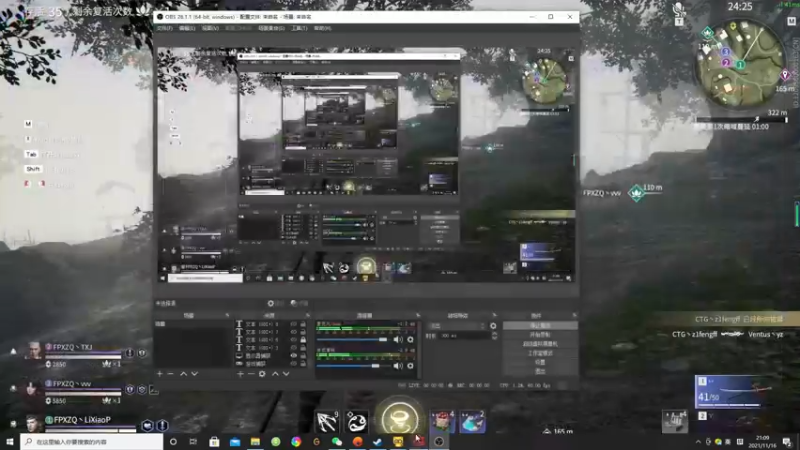Open Task View from the taskbar

coord(193,442)
